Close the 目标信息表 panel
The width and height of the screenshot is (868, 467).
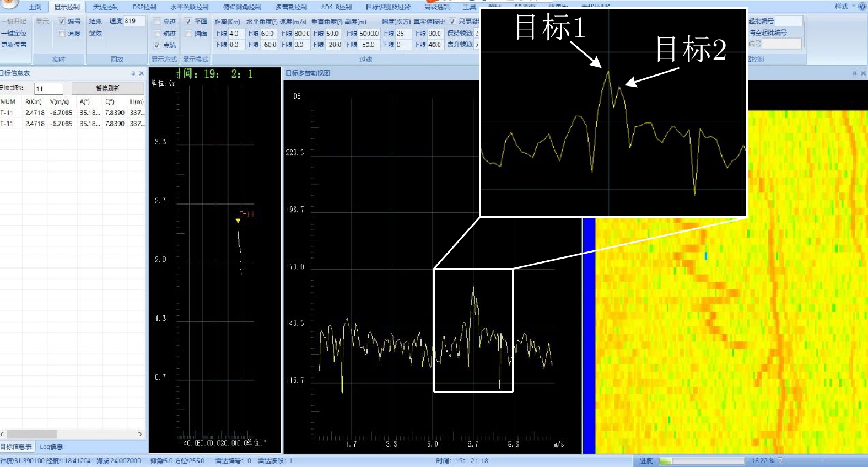click(142, 73)
